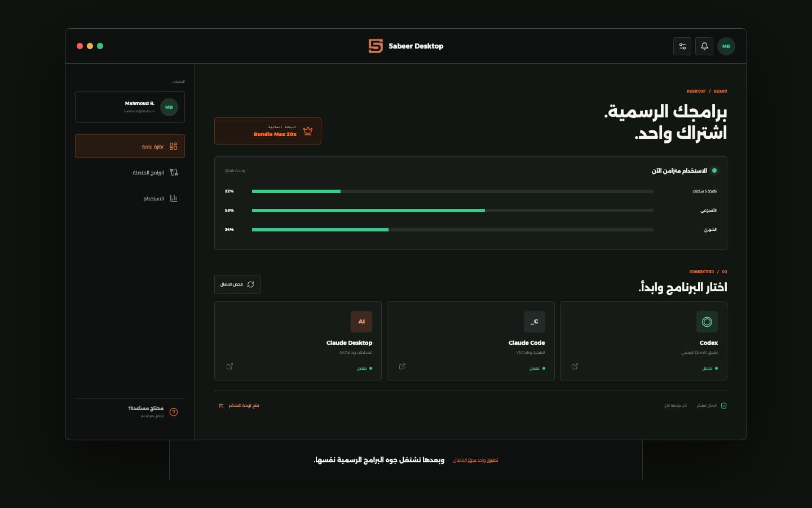Click the shield icon beside اتصال مشفر
The height and width of the screenshot is (508, 812).
(x=723, y=406)
